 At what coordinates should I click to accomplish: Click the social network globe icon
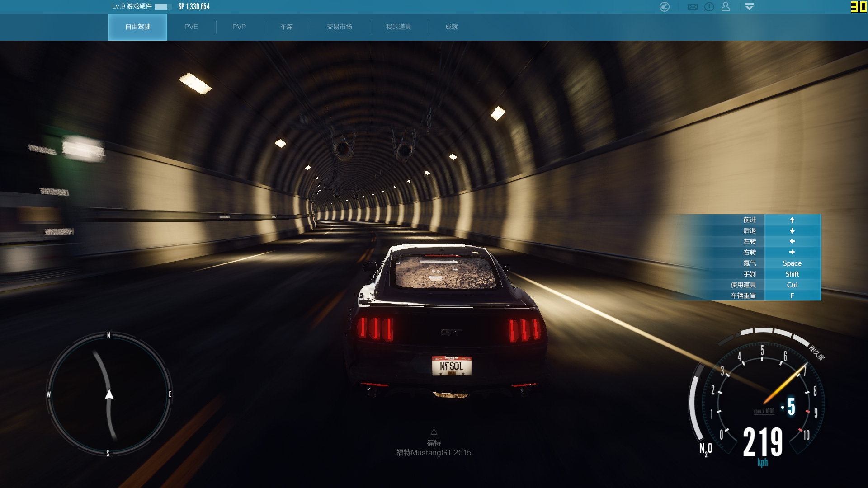(x=665, y=7)
